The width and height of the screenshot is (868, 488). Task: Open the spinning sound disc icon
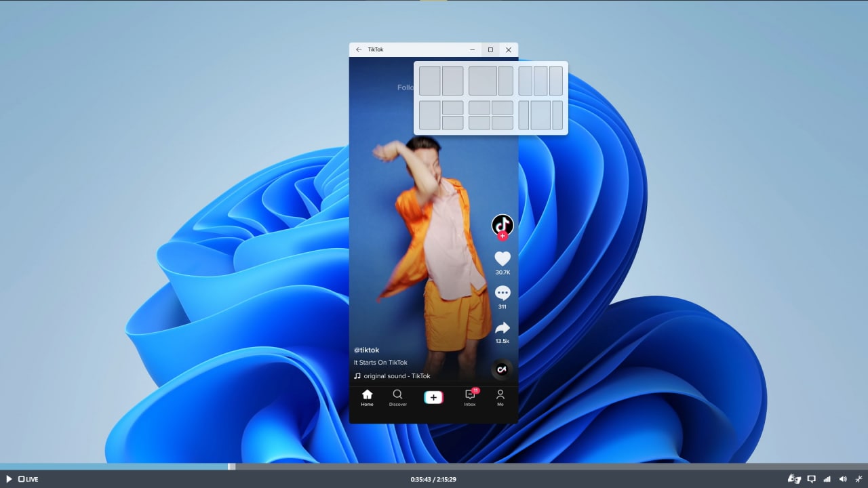tap(502, 369)
